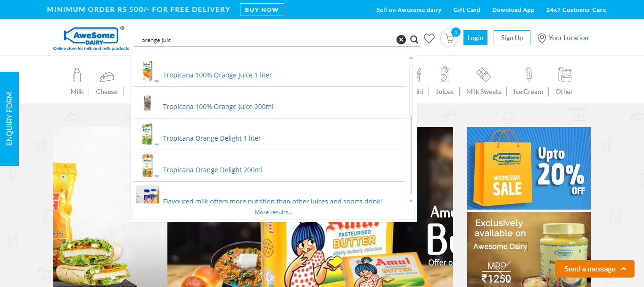Select the Milk Sweets category icon

pos(483,75)
